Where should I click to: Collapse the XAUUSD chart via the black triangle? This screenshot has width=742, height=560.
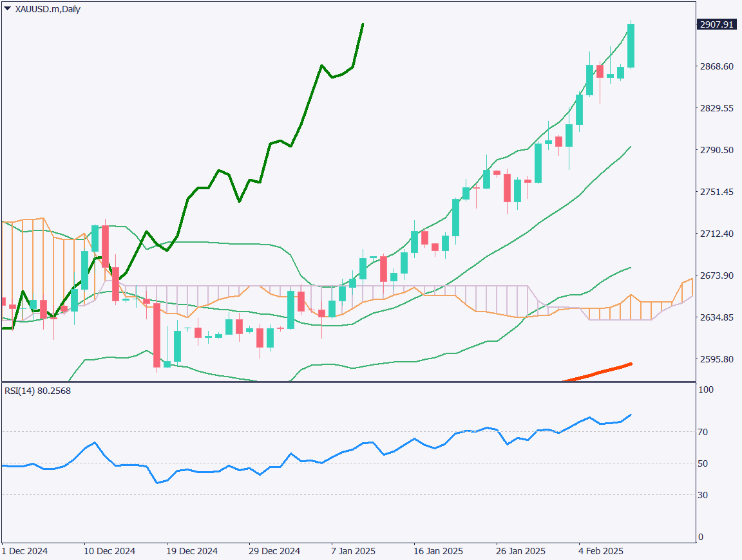6,9
